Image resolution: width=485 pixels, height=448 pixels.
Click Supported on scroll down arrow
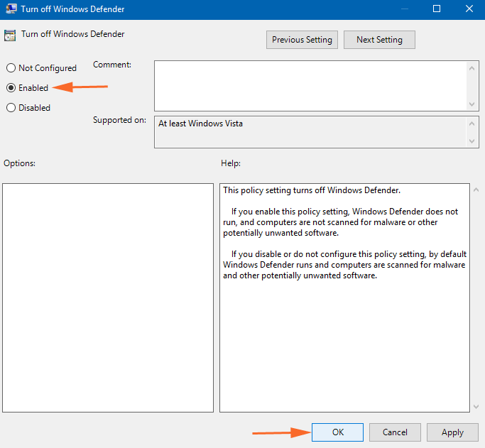click(x=472, y=141)
